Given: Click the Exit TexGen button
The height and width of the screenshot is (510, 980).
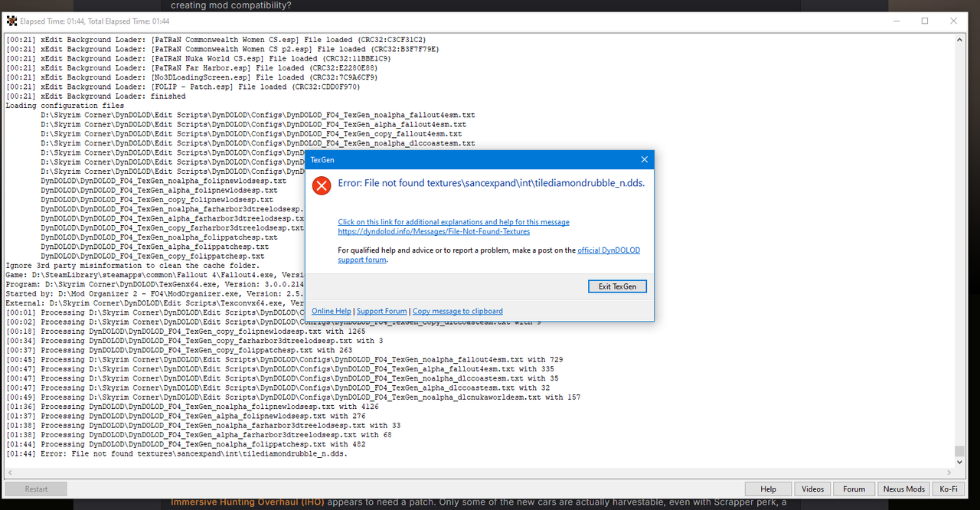Looking at the screenshot, I should 617,286.
